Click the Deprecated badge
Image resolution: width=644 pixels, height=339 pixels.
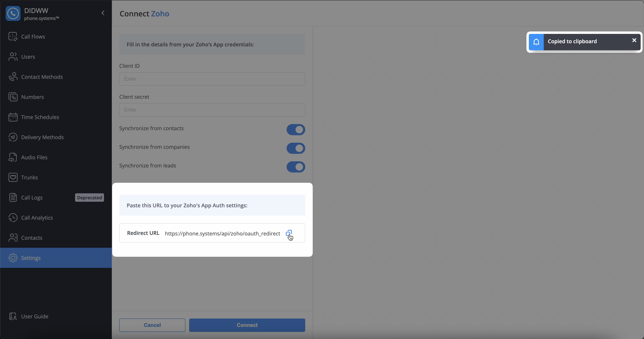(89, 198)
